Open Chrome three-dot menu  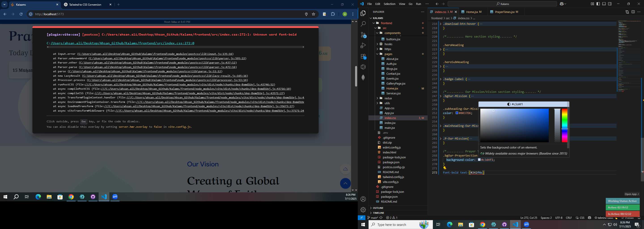tap(353, 14)
